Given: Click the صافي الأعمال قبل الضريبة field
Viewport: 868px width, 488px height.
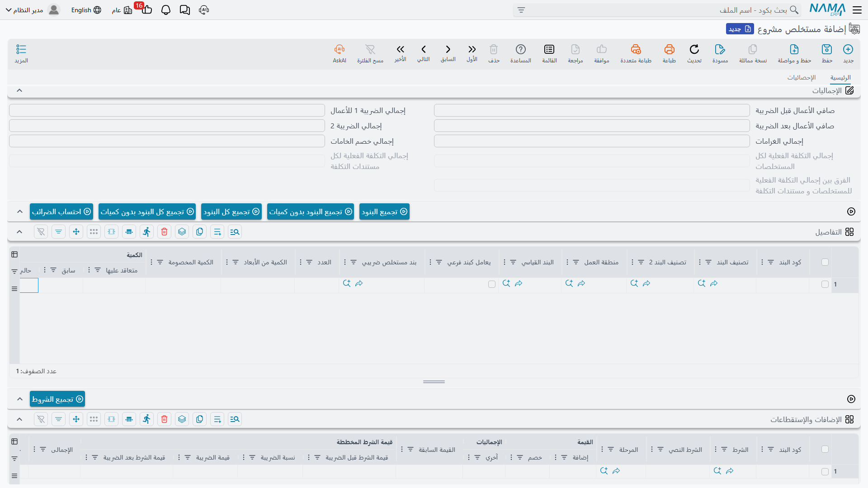Looking at the screenshot, I should 592,110.
